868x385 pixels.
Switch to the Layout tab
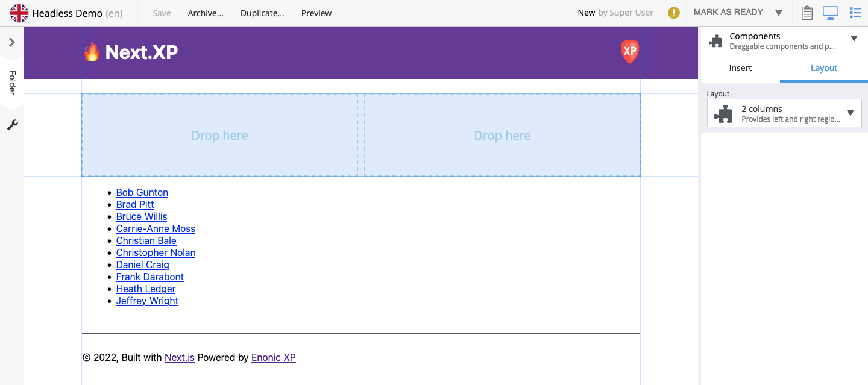pyautogui.click(x=823, y=68)
